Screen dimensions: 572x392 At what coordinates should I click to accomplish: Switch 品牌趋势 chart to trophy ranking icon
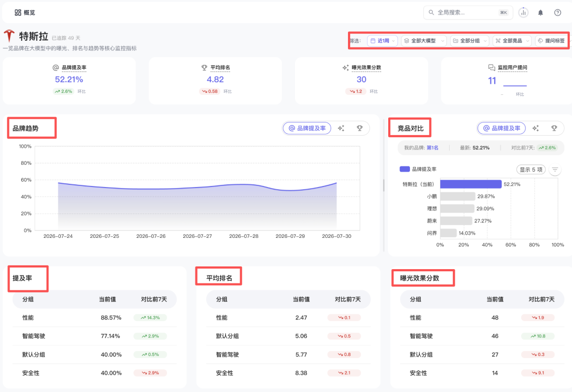click(x=360, y=128)
